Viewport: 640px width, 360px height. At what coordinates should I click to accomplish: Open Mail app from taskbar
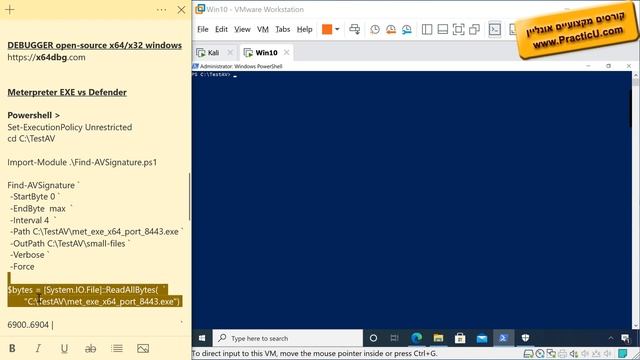(482, 338)
